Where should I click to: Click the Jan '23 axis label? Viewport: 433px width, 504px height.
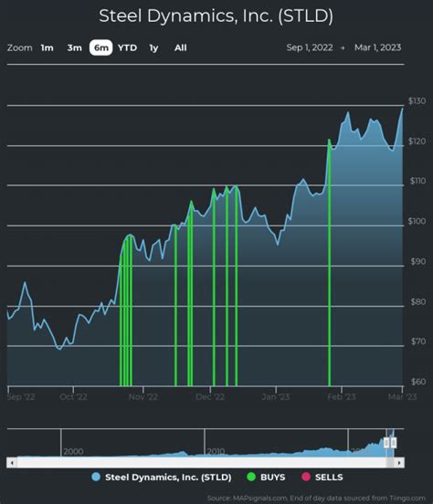click(276, 397)
